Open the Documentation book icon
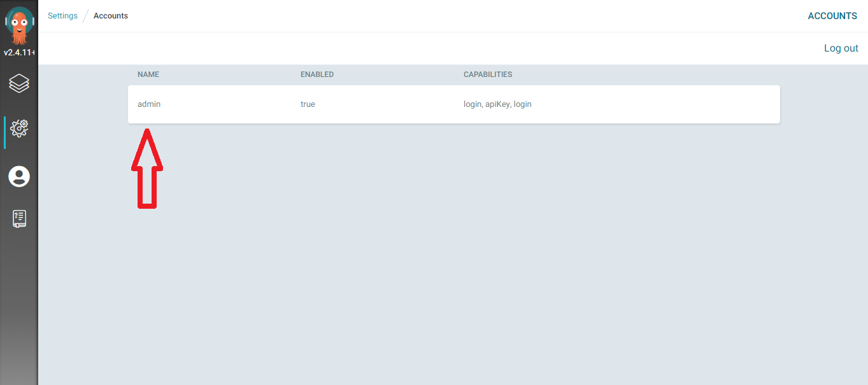Screen dimensions: 868x385 tap(19, 219)
